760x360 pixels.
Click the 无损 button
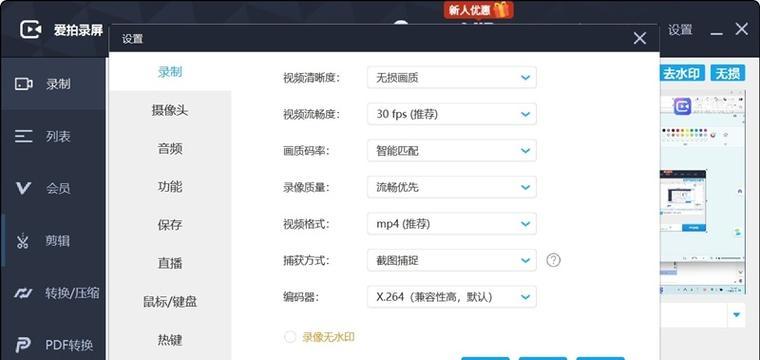click(x=728, y=73)
